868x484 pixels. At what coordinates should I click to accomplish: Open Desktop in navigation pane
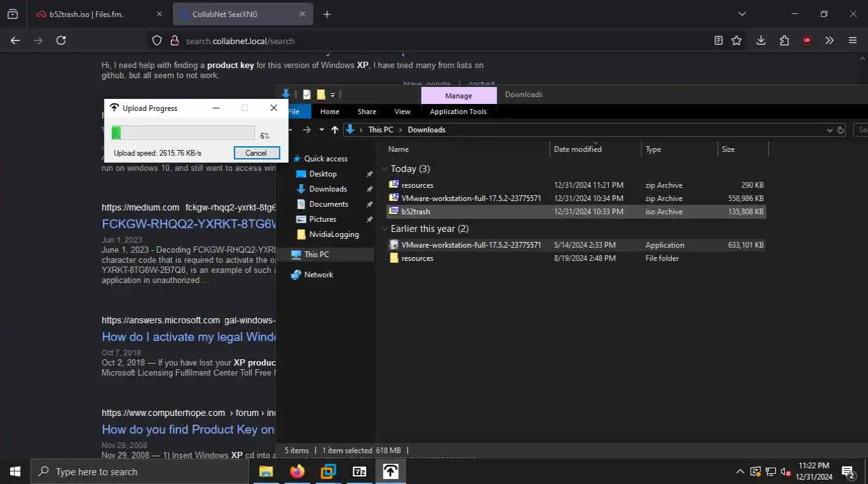coord(322,174)
